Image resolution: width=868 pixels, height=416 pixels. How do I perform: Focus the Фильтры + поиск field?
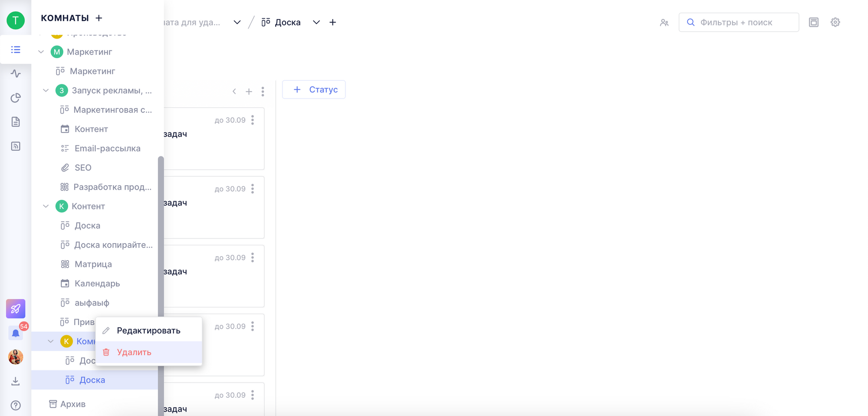(x=739, y=22)
